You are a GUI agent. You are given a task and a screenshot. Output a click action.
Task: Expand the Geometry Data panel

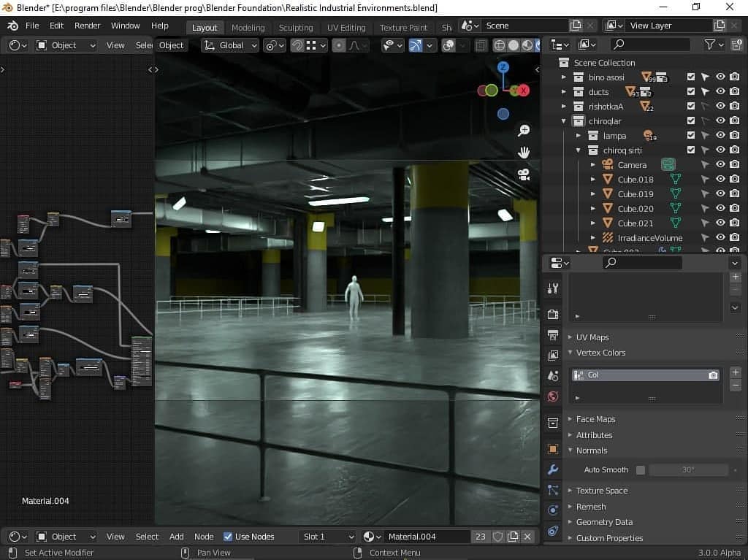604,522
